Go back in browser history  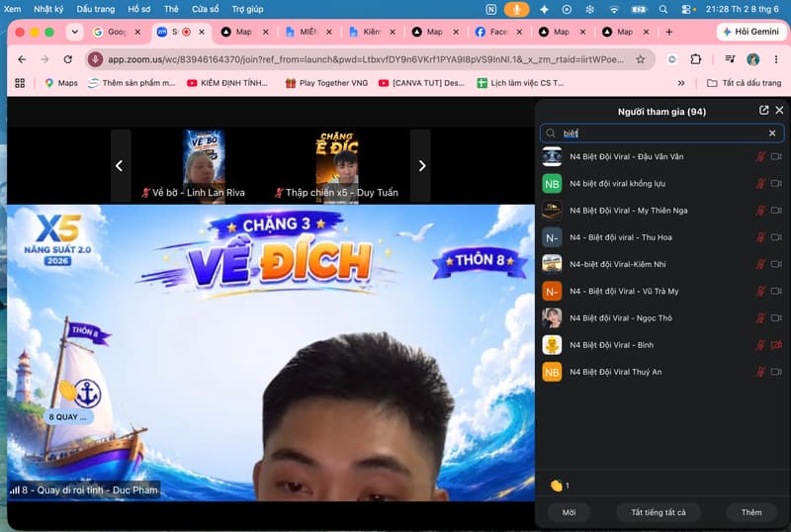22,59
